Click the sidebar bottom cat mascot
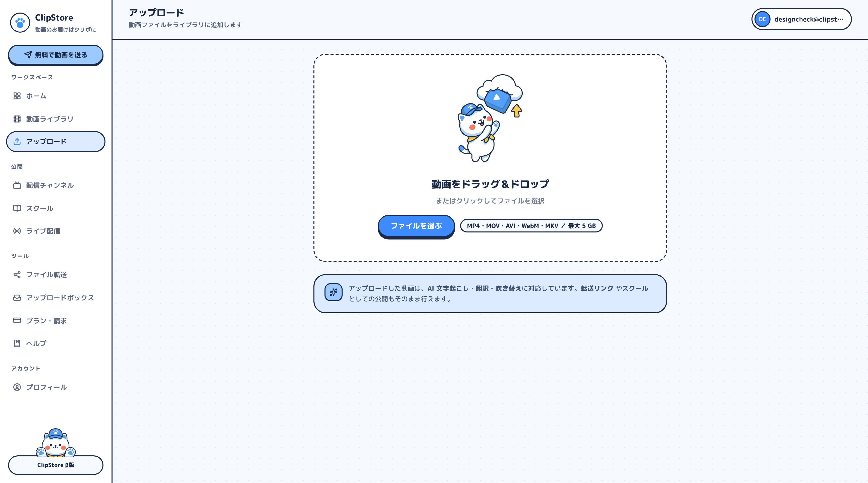This screenshot has width=868, height=483. [56, 443]
